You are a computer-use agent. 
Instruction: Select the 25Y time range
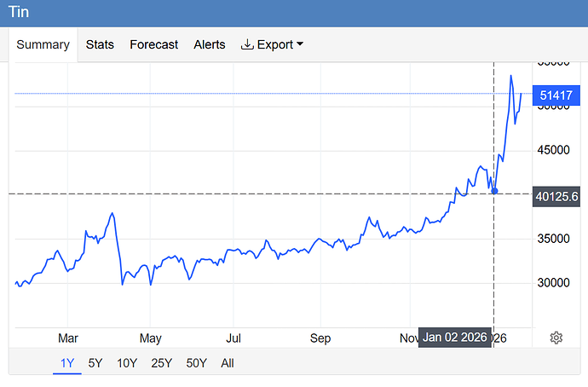click(x=162, y=363)
